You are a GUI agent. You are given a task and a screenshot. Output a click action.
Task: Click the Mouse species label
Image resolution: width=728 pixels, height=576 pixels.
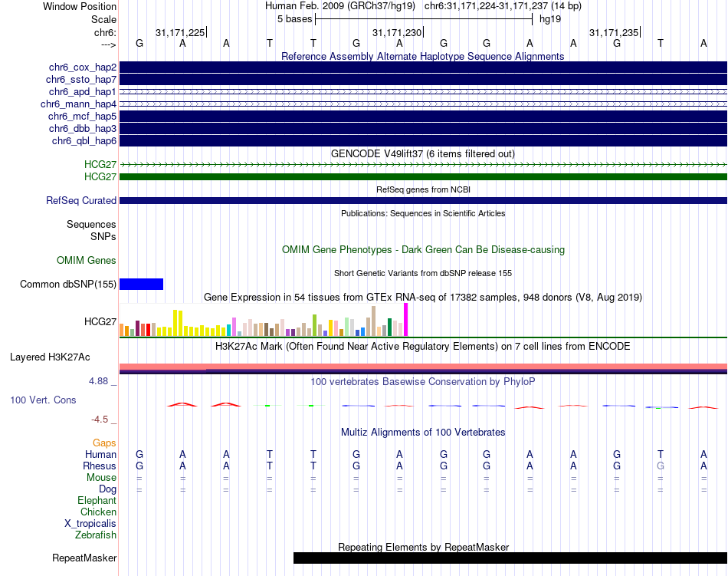coord(102,478)
